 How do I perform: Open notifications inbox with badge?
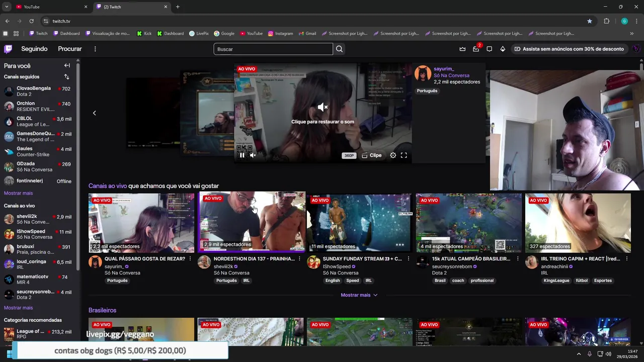[476, 49]
